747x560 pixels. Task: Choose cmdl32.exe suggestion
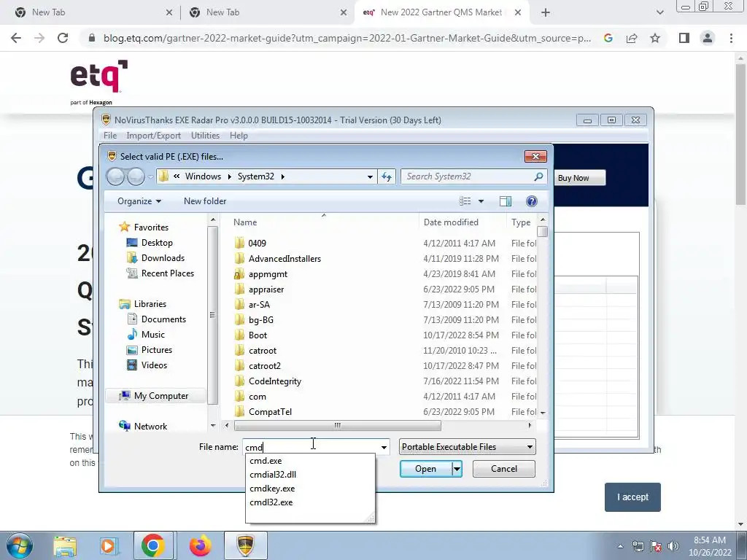310,502
